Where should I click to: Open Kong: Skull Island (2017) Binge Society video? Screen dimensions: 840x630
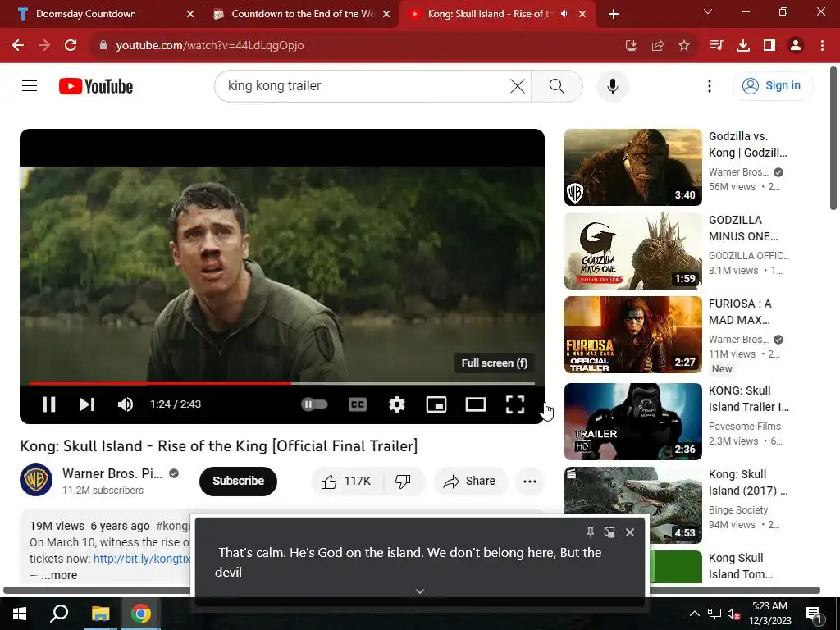[632, 504]
